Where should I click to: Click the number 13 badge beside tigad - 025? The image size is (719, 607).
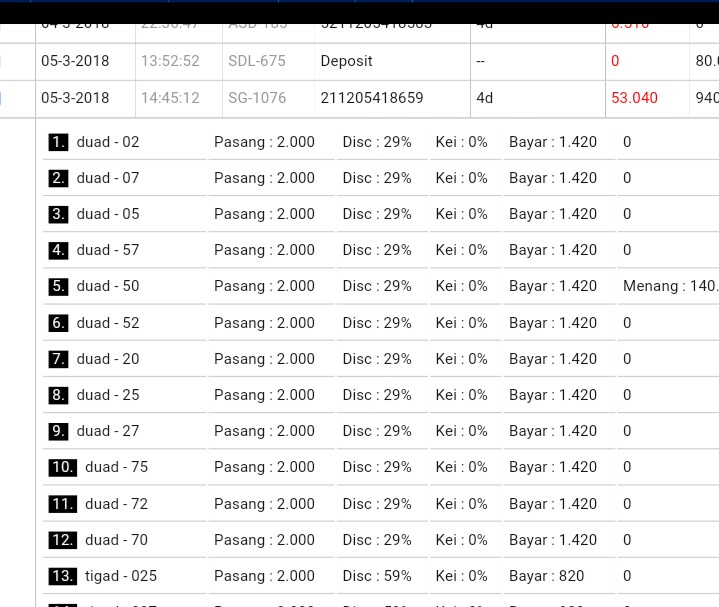coord(62,576)
